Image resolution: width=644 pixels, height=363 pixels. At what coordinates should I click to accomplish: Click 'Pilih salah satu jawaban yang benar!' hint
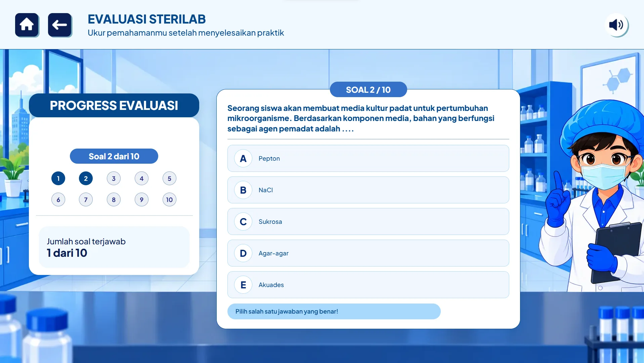click(334, 312)
